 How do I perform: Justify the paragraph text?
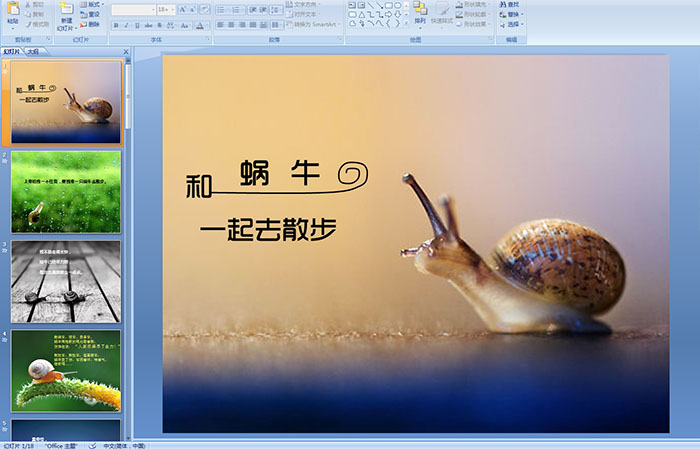click(253, 25)
